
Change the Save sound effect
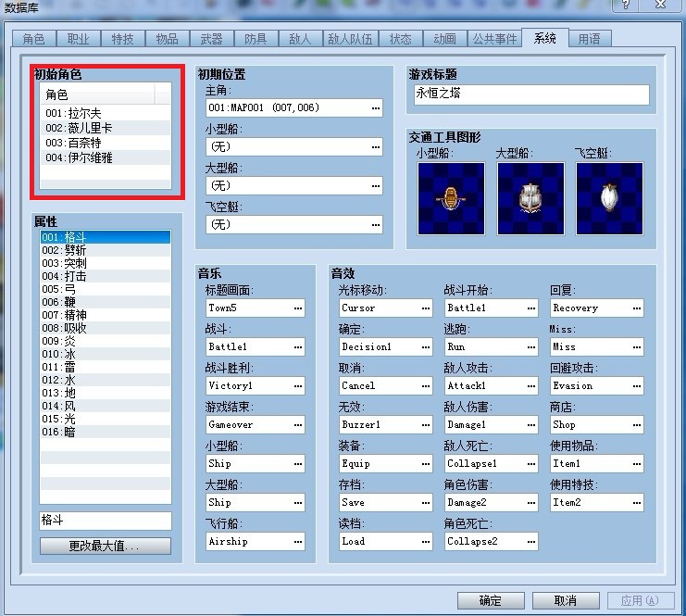pos(385,502)
